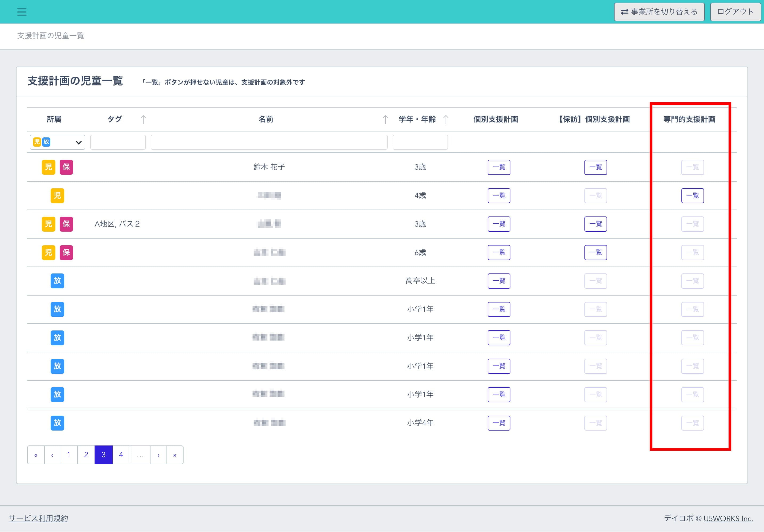The image size is (764, 532).
Task: Click the 4歳 age cell
Action: pos(420,195)
